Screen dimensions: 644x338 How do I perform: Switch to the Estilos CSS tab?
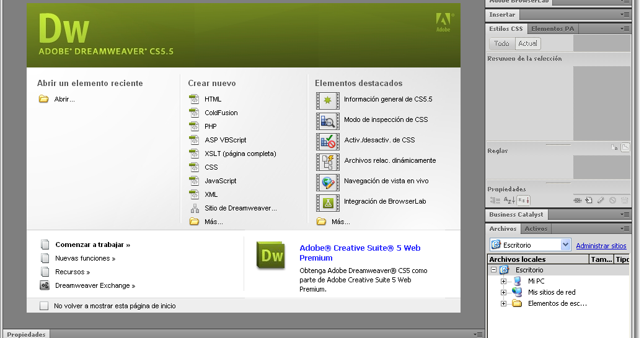(506, 28)
